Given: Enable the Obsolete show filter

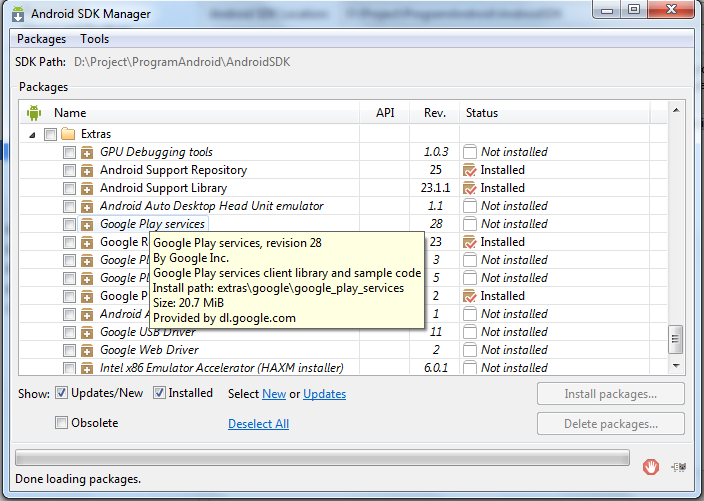Looking at the screenshot, I should tap(61, 422).
